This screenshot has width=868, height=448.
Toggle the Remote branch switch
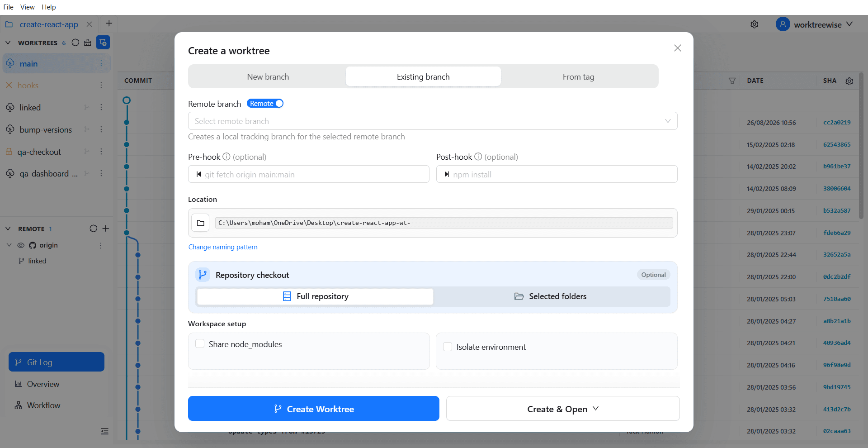pos(265,104)
